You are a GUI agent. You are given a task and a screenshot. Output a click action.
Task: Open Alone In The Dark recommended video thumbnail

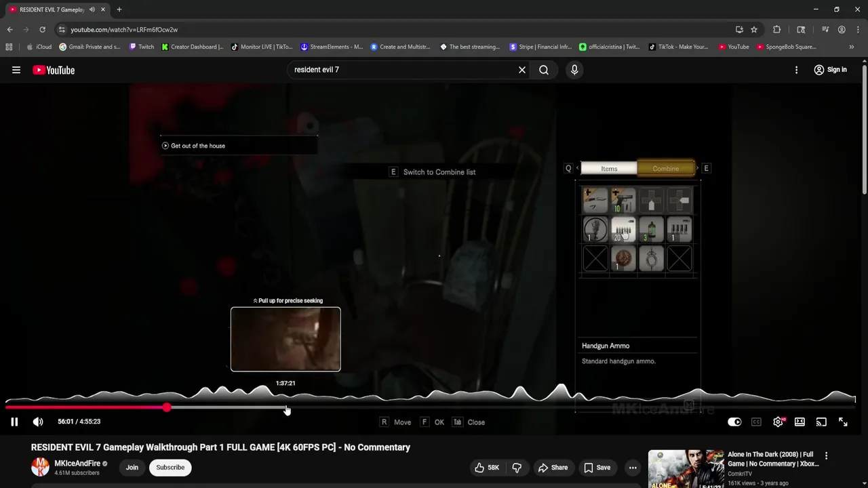686,469
